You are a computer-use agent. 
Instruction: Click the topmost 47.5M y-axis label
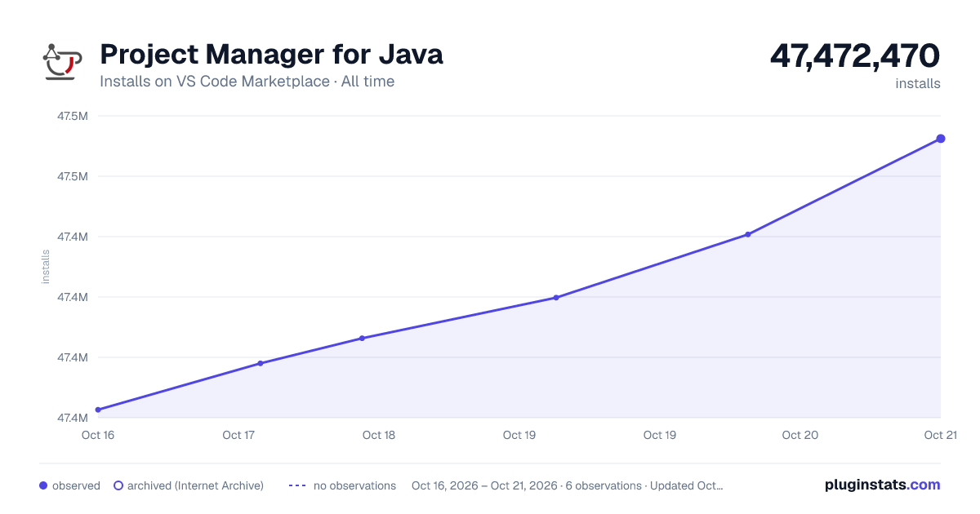click(73, 116)
